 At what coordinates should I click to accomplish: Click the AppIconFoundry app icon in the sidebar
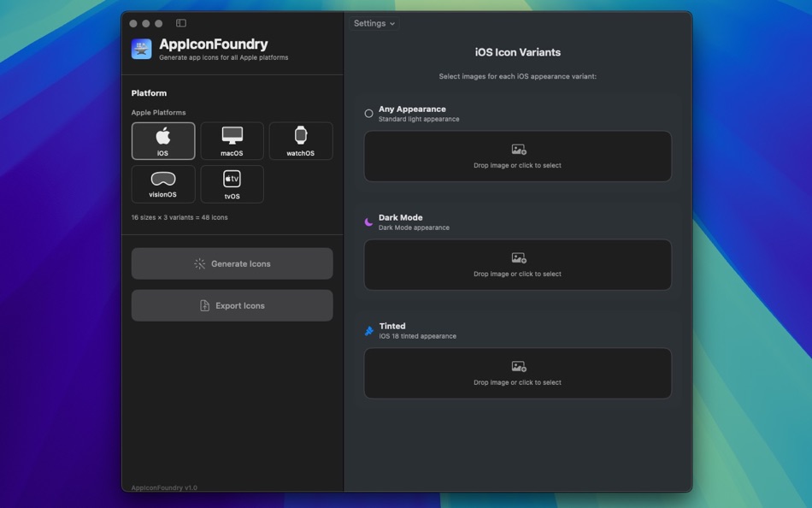point(141,48)
